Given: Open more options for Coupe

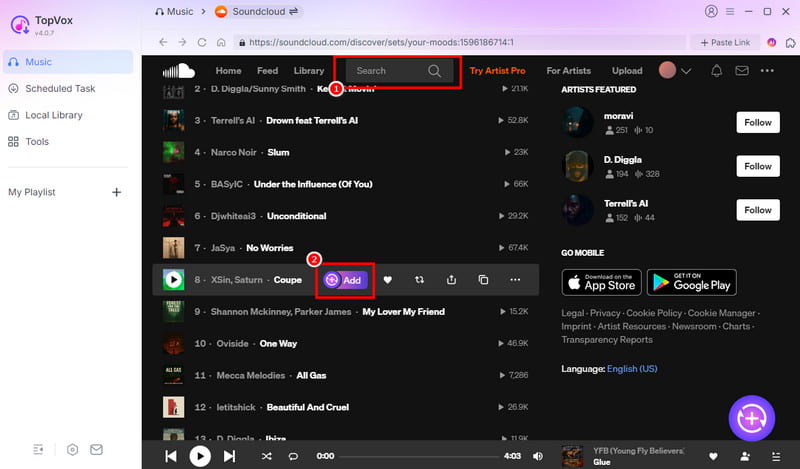Looking at the screenshot, I should point(515,280).
